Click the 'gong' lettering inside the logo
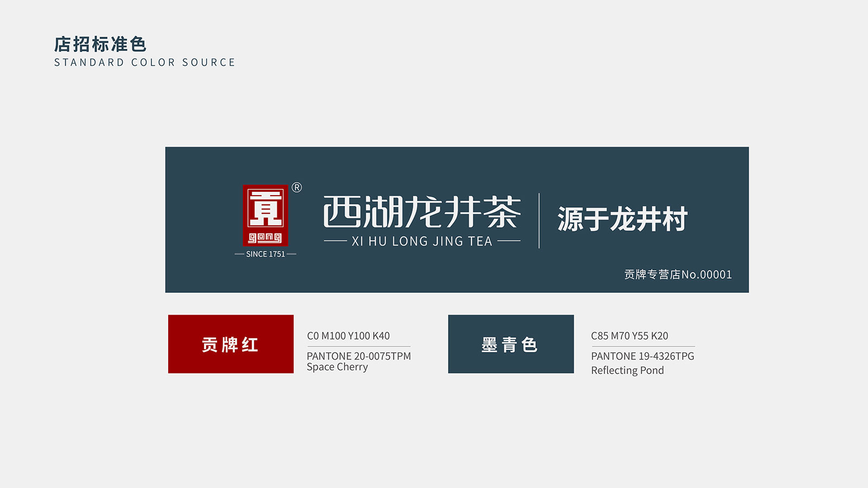 pyautogui.click(x=265, y=237)
